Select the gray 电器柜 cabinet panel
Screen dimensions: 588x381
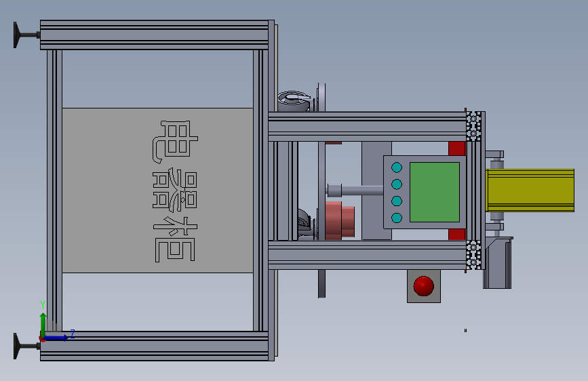click(x=157, y=190)
